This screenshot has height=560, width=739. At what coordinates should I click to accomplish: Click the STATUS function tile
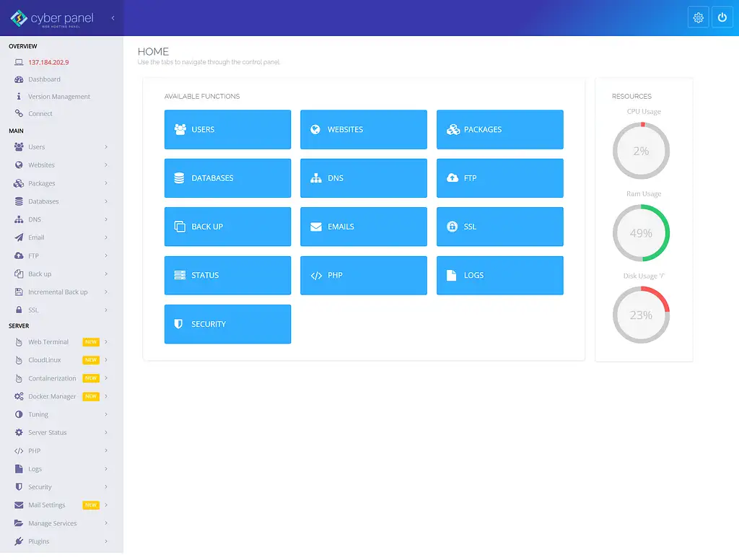pyautogui.click(x=227, y=275)
